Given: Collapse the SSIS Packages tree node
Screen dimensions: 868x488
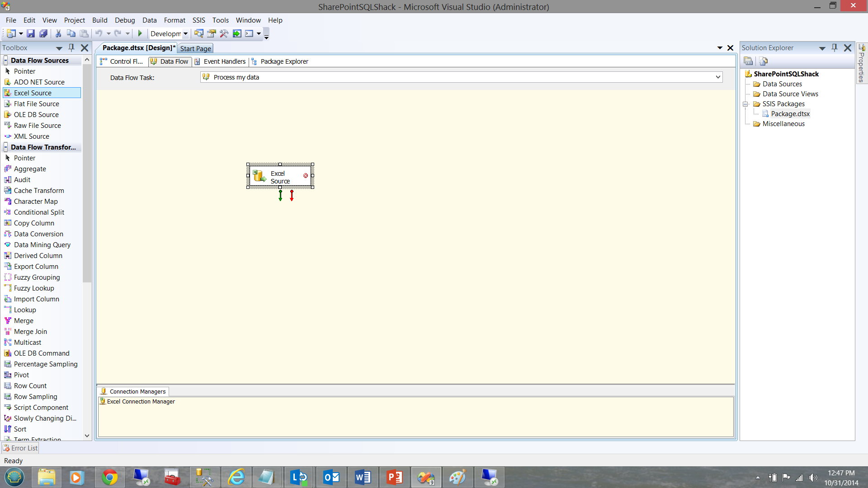Looking at the screenshot, I should (745, 104).
